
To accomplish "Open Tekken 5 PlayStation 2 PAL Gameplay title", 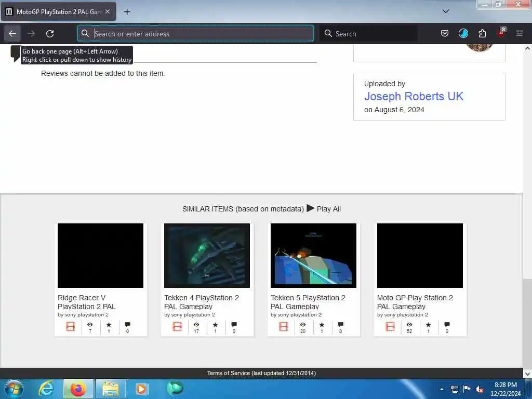I will pos(308,302).
